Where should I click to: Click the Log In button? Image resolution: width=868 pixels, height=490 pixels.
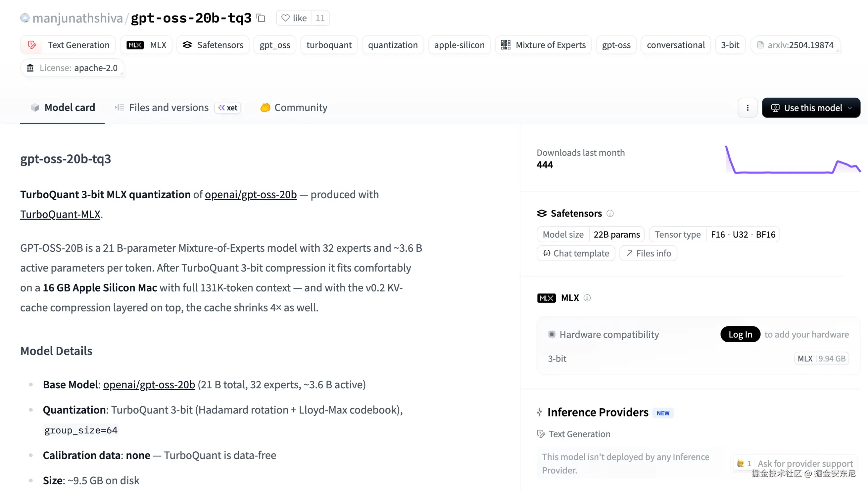coord(741,334)
